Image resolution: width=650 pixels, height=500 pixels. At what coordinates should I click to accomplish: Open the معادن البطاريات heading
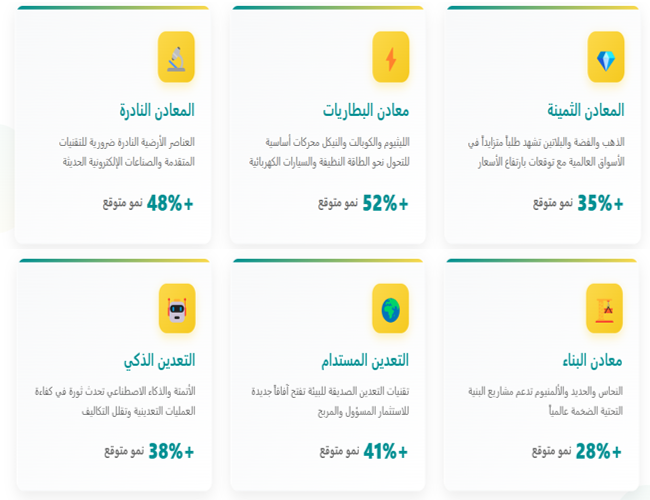[x=366, y=109]
